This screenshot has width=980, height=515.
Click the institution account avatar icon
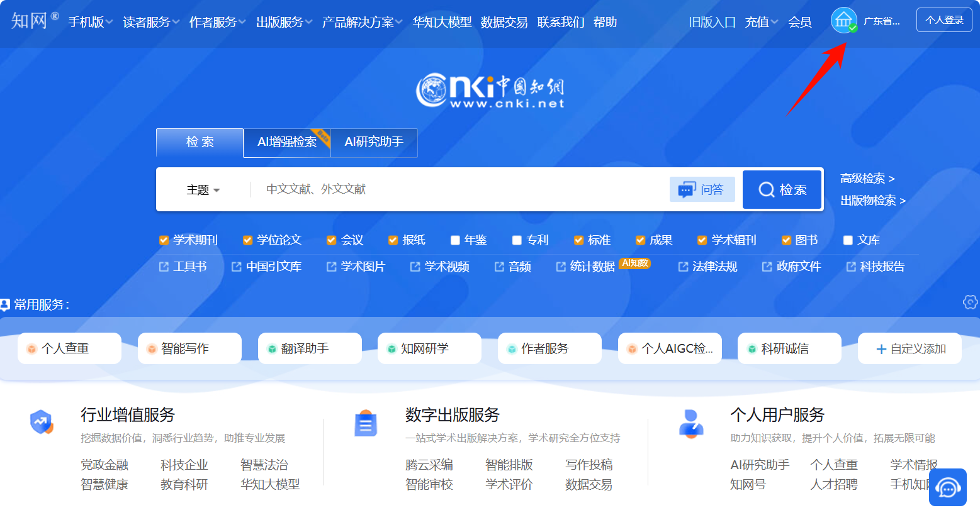click(x=843, y=20)
